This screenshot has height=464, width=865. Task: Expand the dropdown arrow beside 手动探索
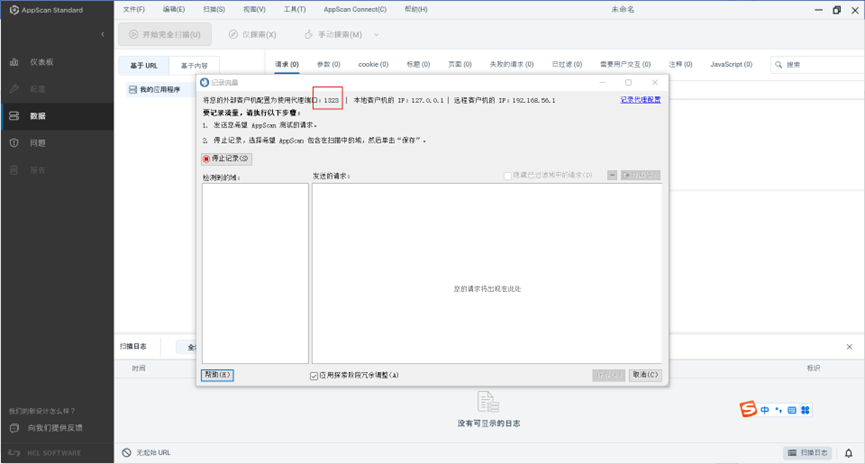tap(376, 34)
